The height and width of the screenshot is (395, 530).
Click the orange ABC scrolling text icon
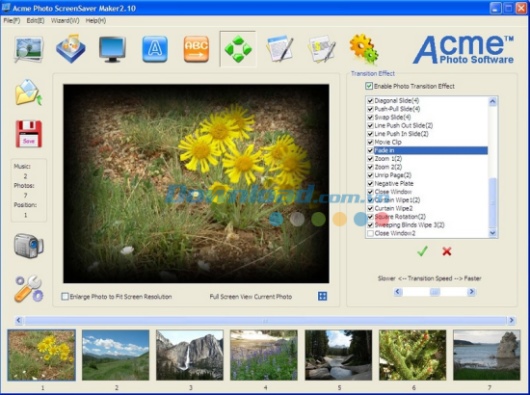(196, 49)
